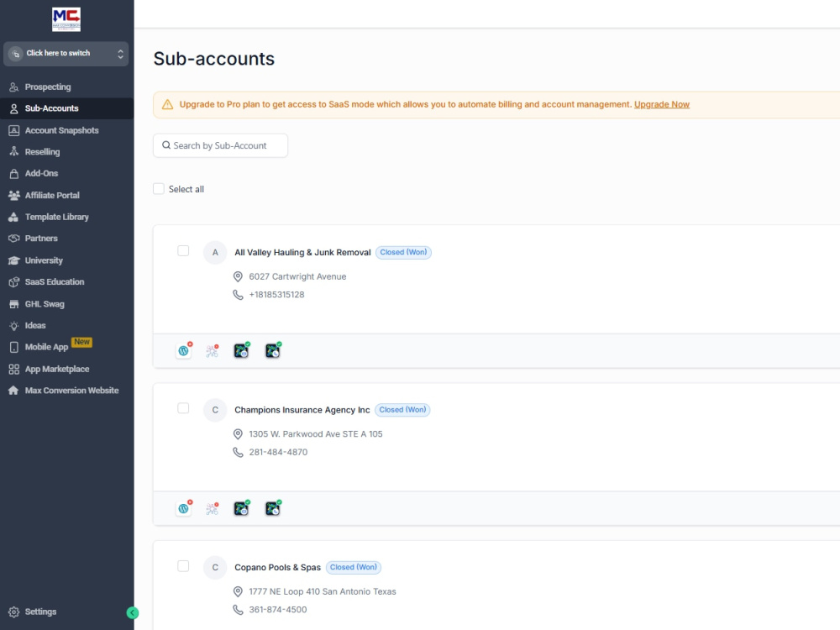Click third app icon under Champions Insurance
The width and height of the screenshot is (840, 630).
pos(242,508)
